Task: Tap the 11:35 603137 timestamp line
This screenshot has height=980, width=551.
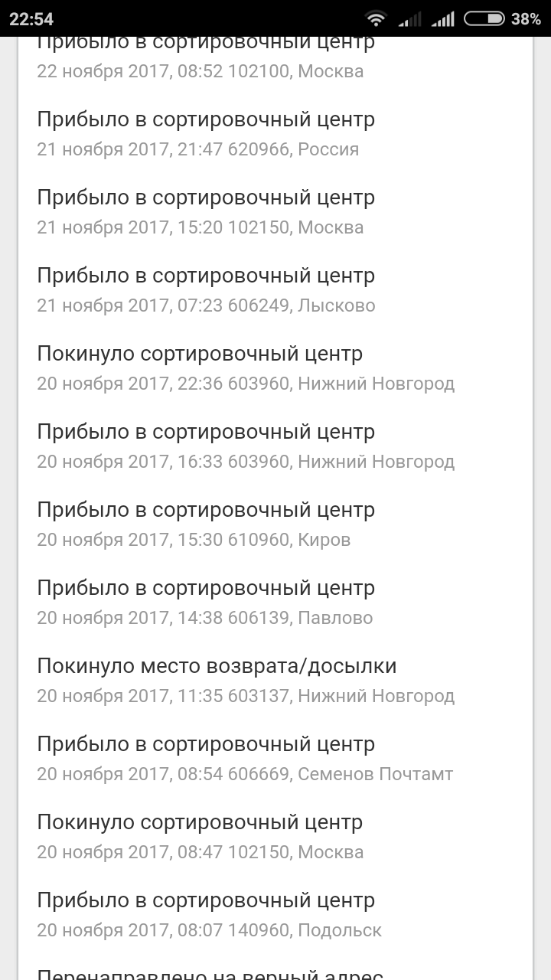Action: pyautogui.click(x=245, y=696)
